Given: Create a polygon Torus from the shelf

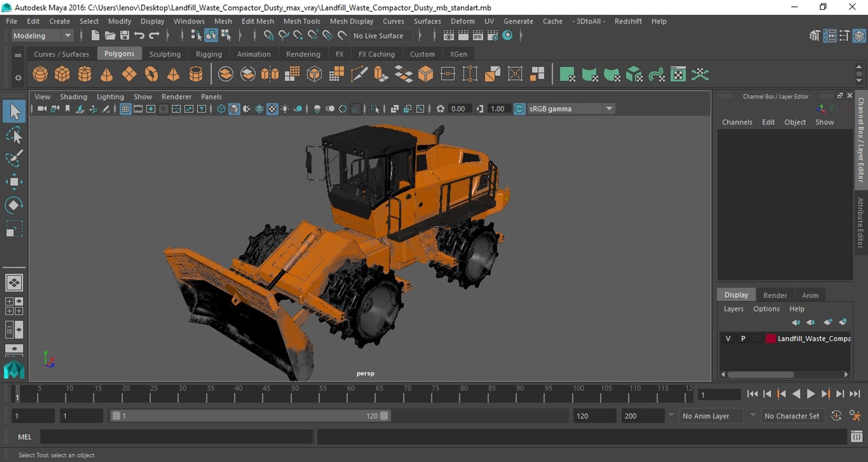Looking at the screenshot, I should tap(151, 74).
